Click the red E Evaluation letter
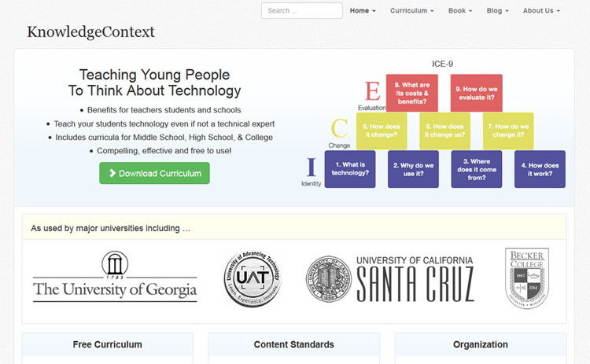Image resolution: width=590 pixels, height=364 pixels. [x=372, y=90]
